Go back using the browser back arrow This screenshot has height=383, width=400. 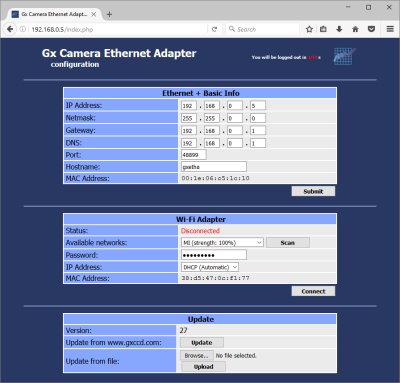10,29
